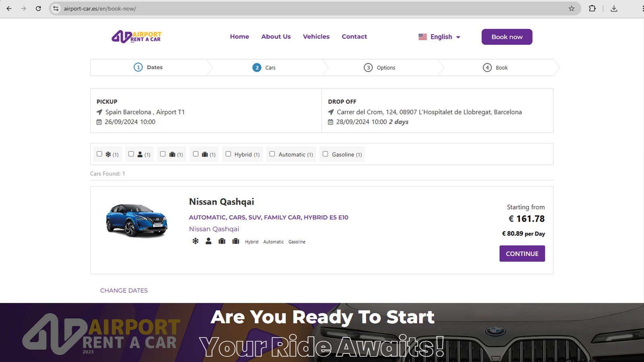Click the Book step label

coord(502,68)
